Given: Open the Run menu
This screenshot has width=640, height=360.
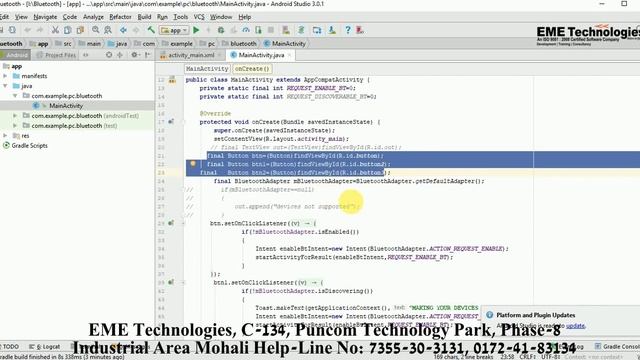Looking at the screenshot, I should point(162,17).
